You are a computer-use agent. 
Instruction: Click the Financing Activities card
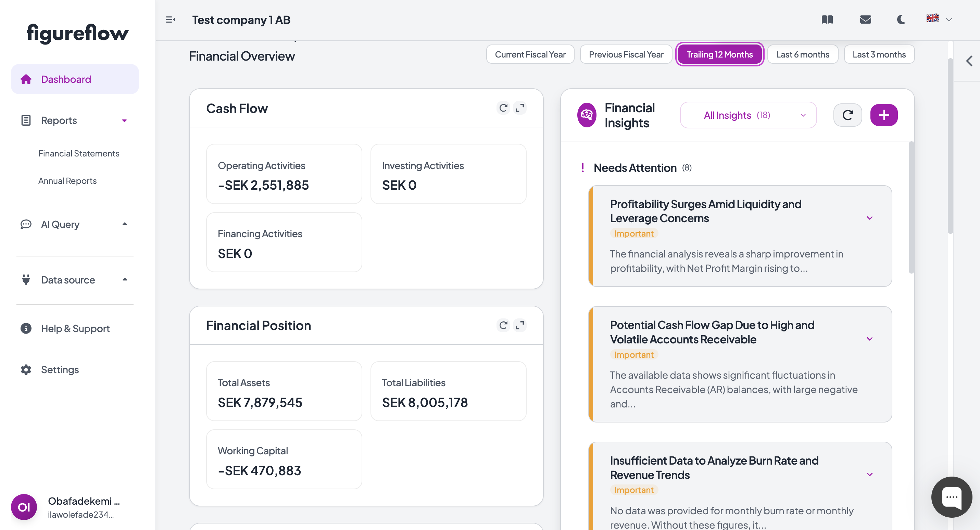(x=284, y=242)
